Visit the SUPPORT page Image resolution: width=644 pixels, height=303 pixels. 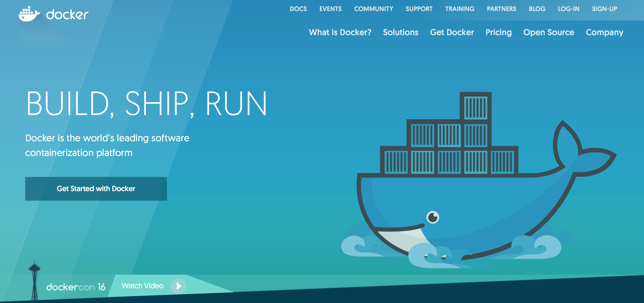tap(419, 9)
